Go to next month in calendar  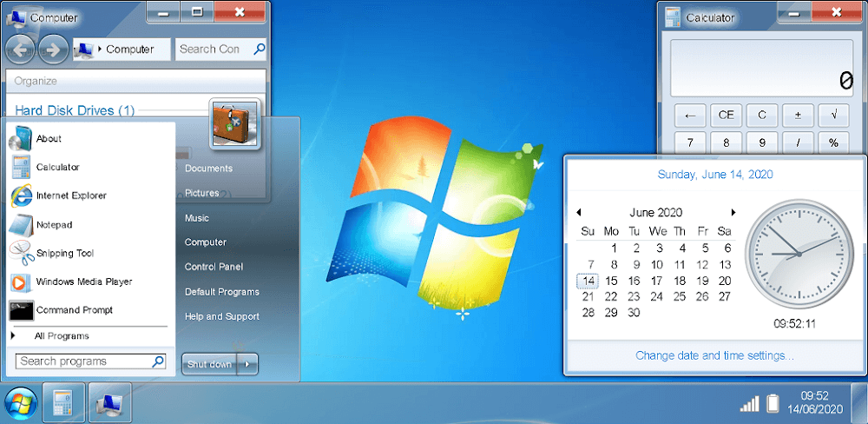click(x=733, y=212)
